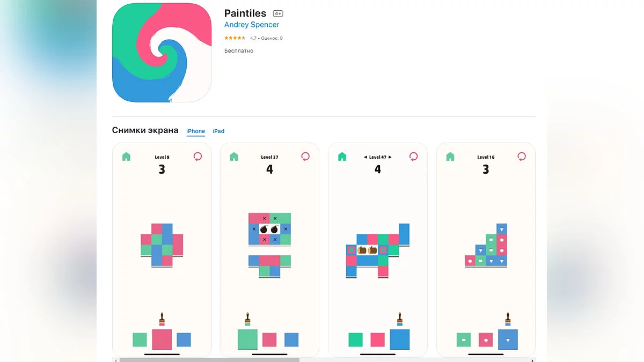Open Andrey Spencer developer page

point(252,25)
